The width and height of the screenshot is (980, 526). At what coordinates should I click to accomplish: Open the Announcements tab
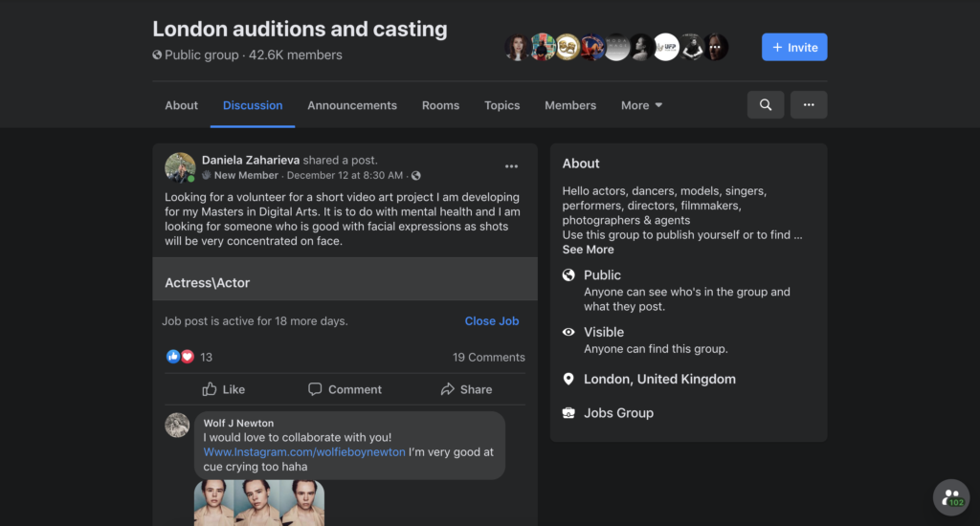point(352,105)
